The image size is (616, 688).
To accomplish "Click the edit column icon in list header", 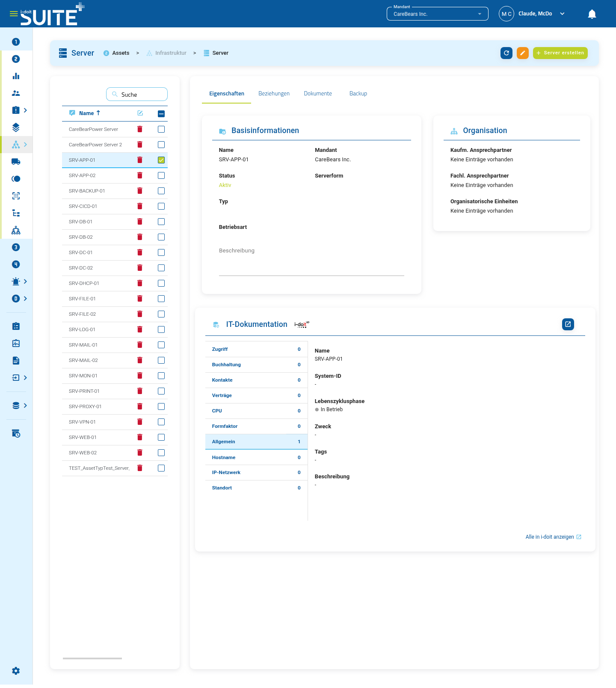I will [x=140, y=113].
